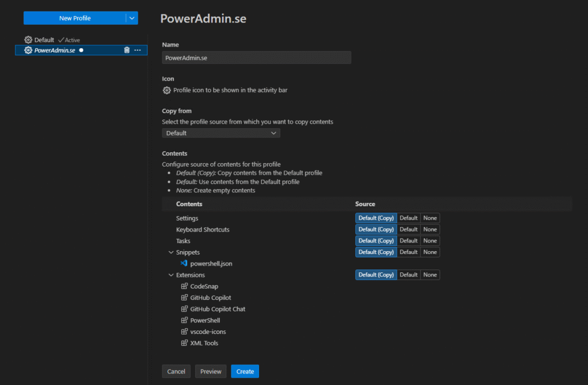Click the Settings contents row label
Image resolution: width=588 pixels, height=385 pixels.
point(187,218)
